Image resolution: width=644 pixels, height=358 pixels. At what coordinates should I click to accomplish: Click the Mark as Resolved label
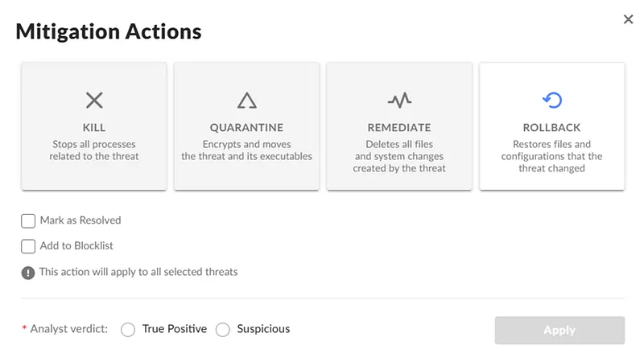click(80, 220)
